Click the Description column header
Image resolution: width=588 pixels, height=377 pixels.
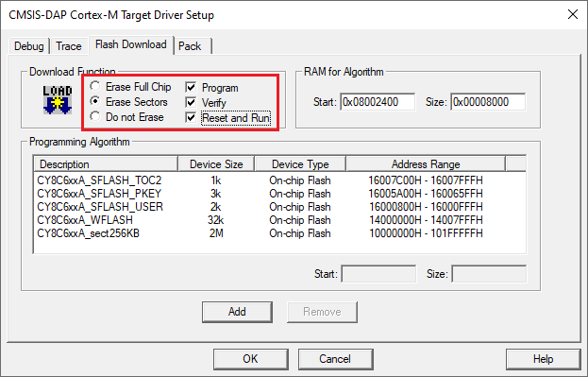(106, 164)
